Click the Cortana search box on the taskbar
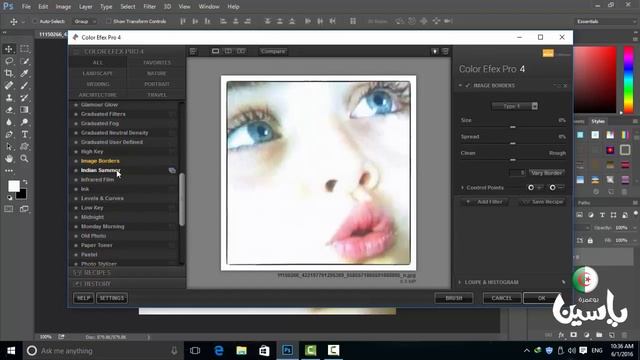The width and height of the screenshot is (640, 360). pyautogui.click(x=102, y=351)
